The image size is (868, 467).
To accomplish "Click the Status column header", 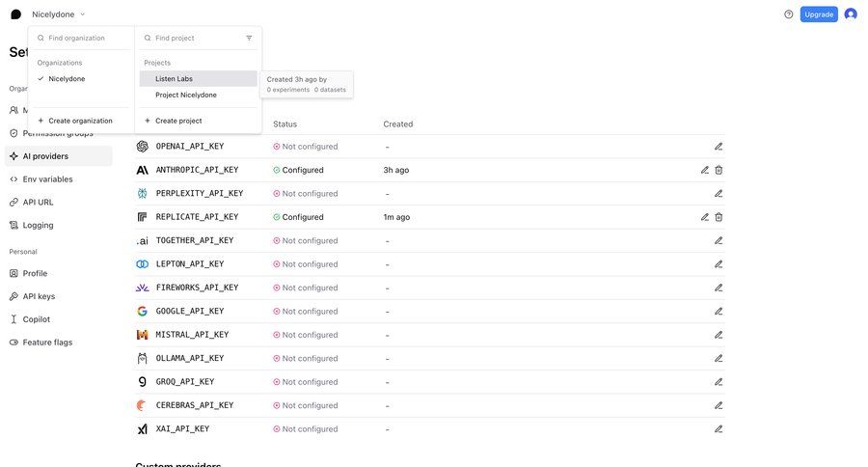I will [x=285, y=124].
